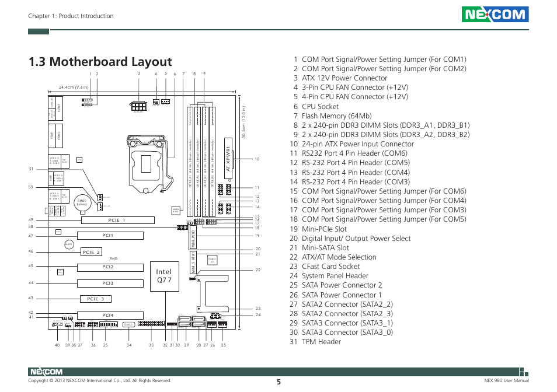The height and width of the screenshot is (392, 557).
Task: Select 'SATA2 Connector (SATA2_2)'
Action: click(347, 304)
